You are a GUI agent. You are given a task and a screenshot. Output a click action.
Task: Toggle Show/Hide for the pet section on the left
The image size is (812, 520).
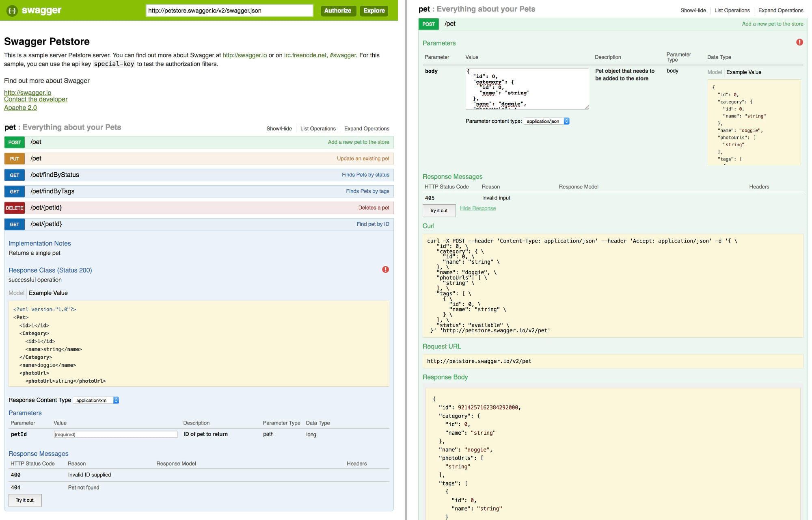(x=279, y=129)
